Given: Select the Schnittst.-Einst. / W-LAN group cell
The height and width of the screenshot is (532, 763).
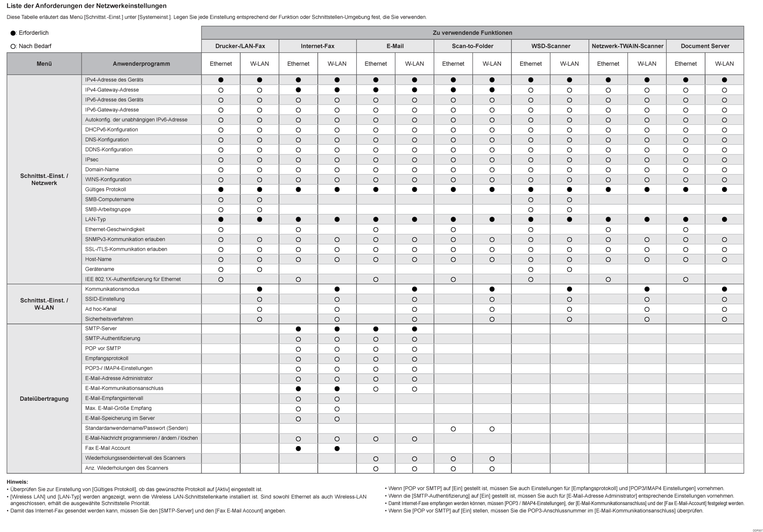Looking at the screenshot, I should tap(44, 304).
